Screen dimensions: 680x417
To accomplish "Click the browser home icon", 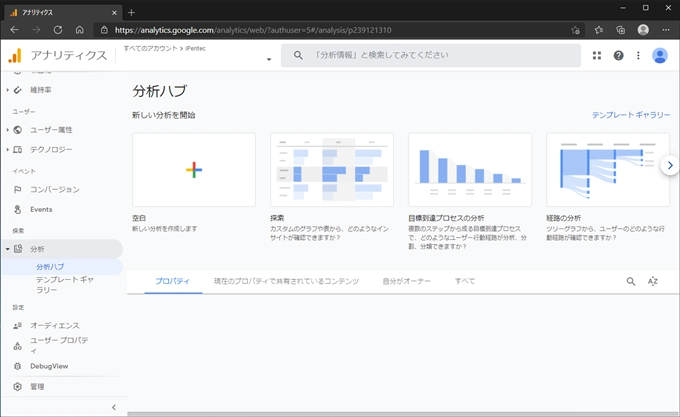I will point(79,30).
